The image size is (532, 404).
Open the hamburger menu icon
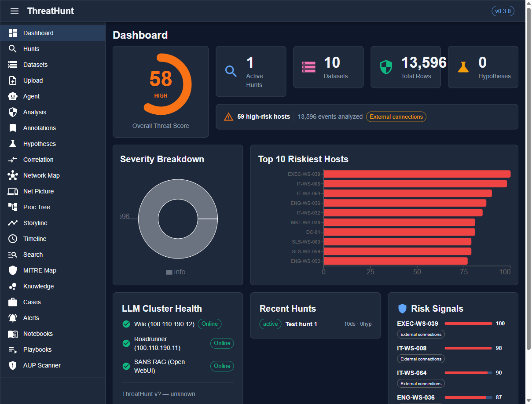pos(15,11)
